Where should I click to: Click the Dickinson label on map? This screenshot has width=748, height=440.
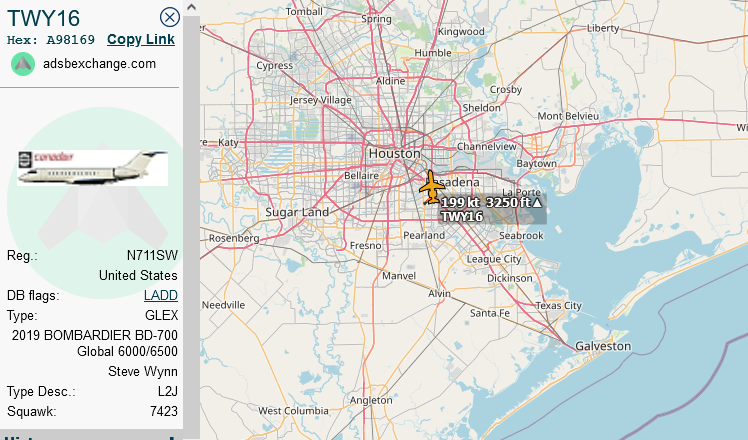click(509, 278)
